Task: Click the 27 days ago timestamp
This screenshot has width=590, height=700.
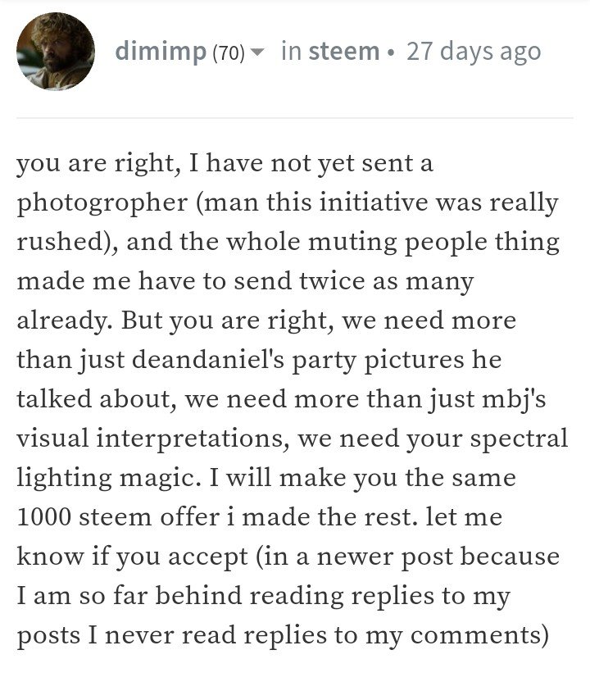Action: click(474, 52)
